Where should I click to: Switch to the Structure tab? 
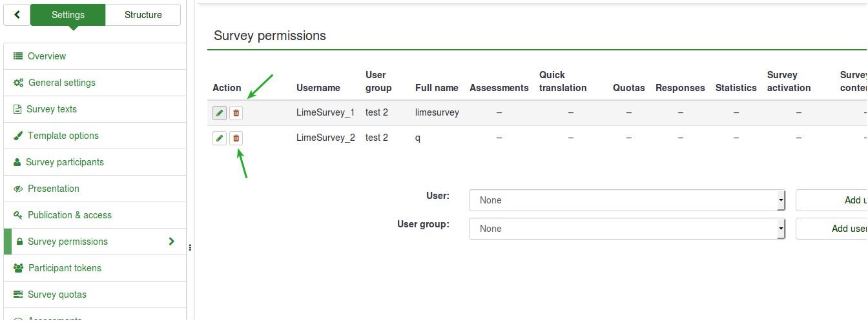click(143, 15)
